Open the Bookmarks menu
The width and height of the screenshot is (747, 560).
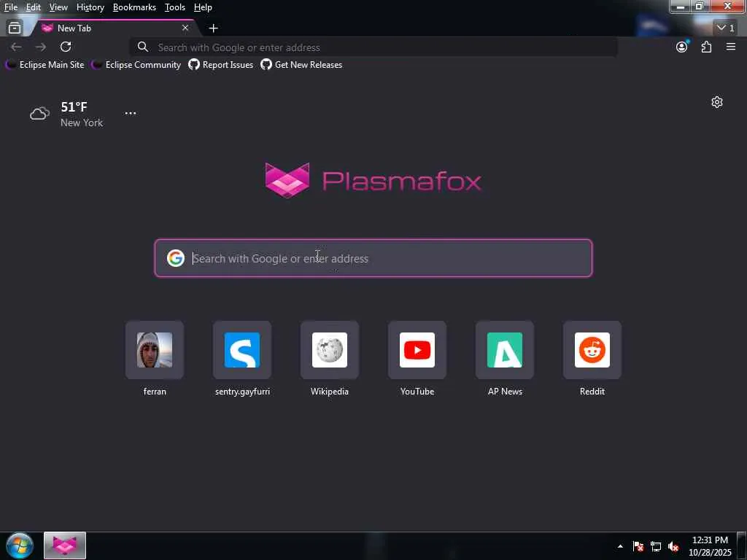pos(134,7)
